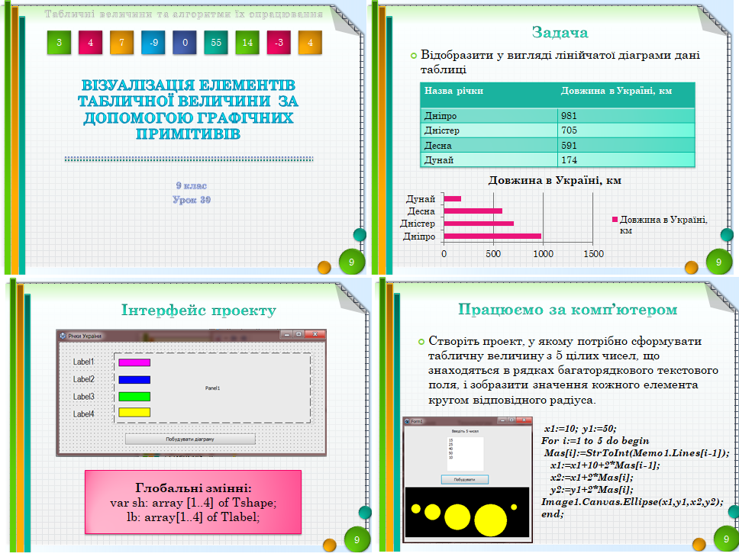Click the teal tile showing 55
Screen dimensions: 739x560
[216, 43]
